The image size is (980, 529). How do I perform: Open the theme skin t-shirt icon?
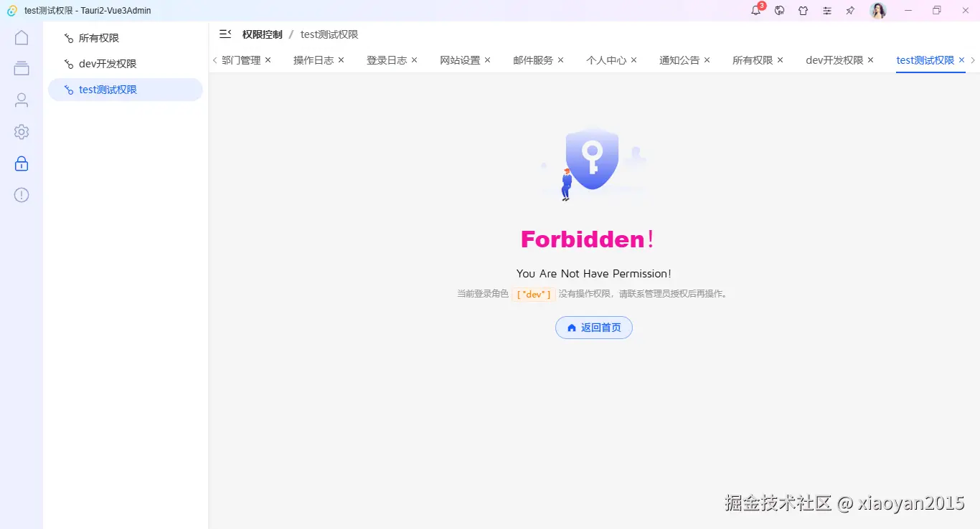(803, 11)
